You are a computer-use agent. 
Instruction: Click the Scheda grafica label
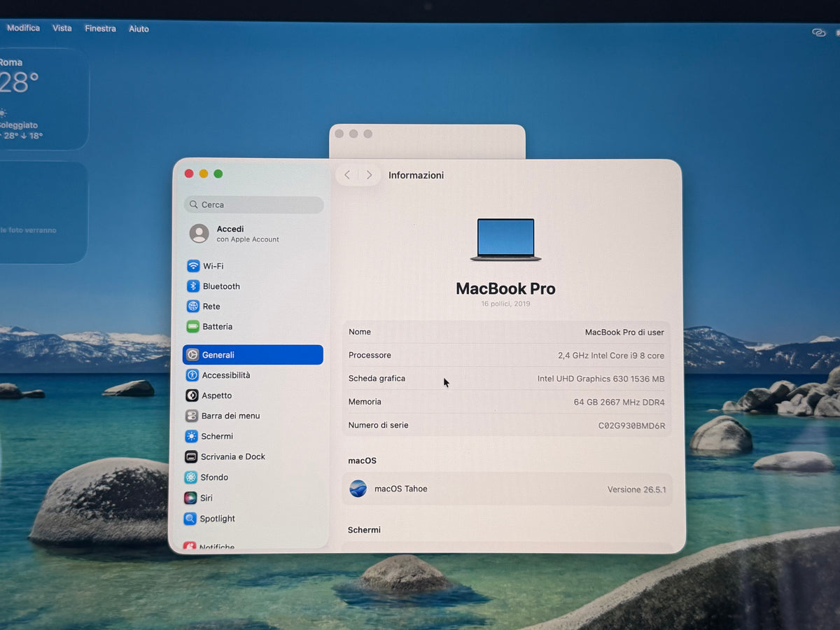[x=377, y=378]
